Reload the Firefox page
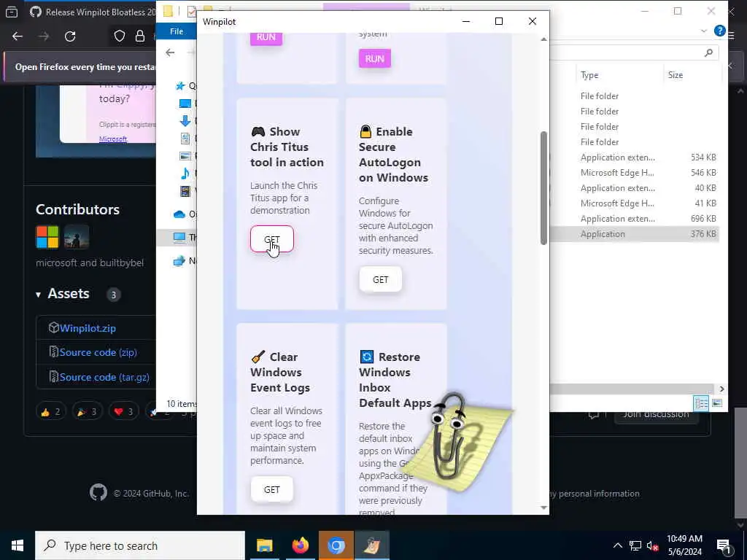Image resolution: width=747 pixels, height=560 pixels. click(x=70, y=36)
